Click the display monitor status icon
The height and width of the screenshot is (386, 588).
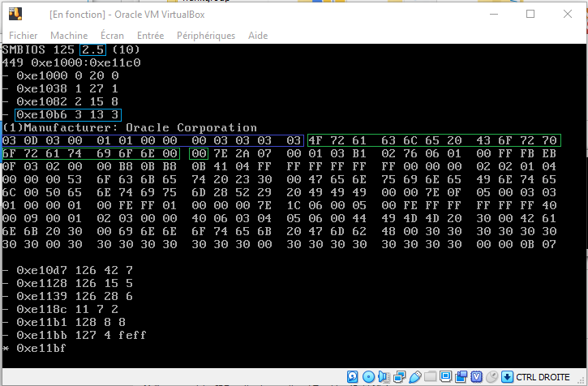click(446, 376)
